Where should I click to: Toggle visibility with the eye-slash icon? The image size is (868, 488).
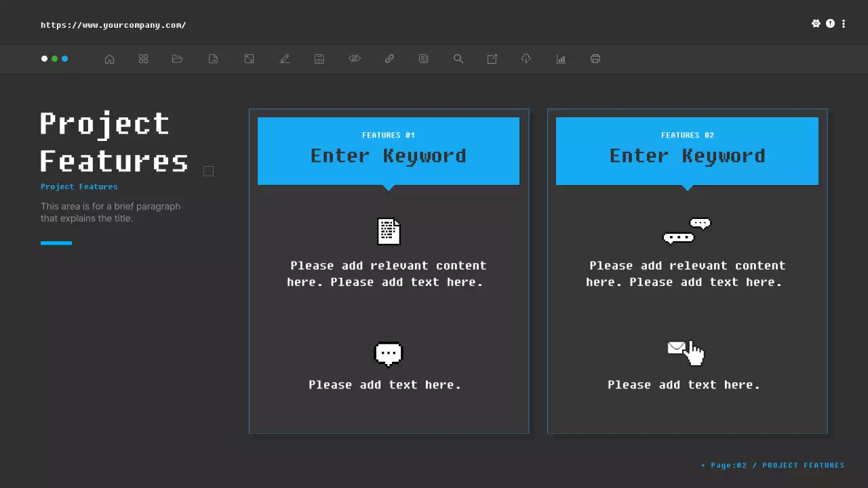[x=355, y=59]
